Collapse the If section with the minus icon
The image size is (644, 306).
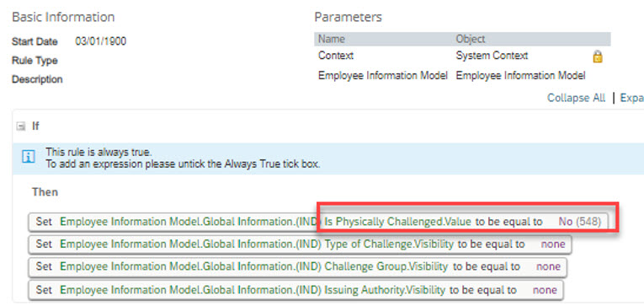20,126
